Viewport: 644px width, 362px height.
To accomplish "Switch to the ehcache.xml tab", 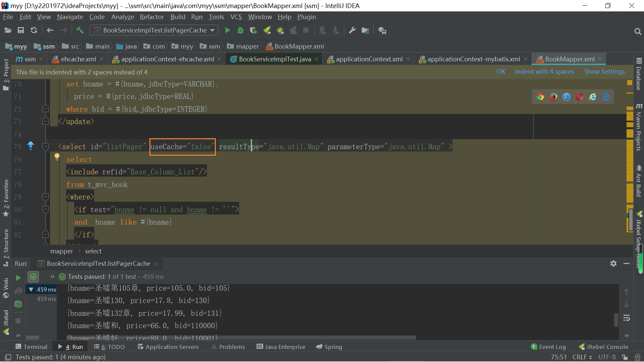I will click(78, 59).
